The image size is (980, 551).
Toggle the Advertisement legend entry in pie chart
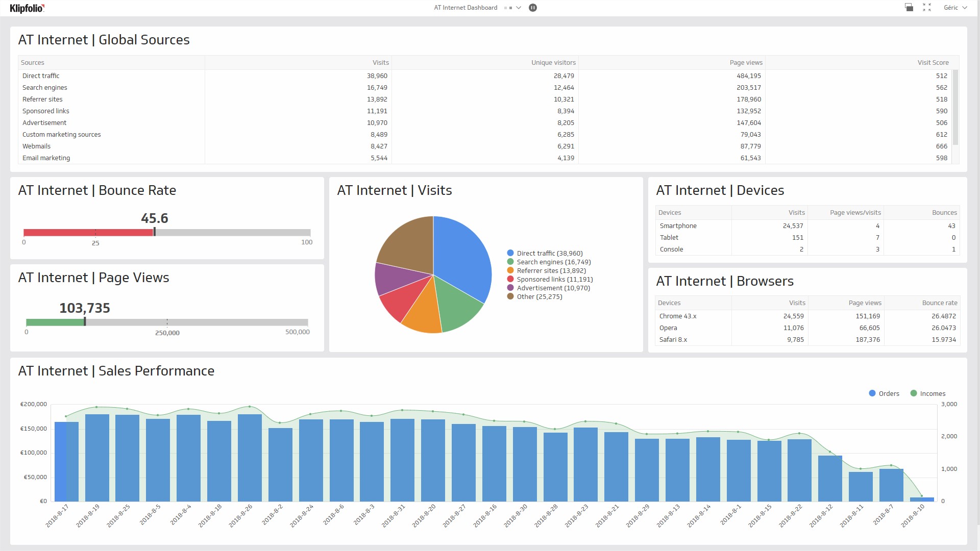tap(548, 288)
